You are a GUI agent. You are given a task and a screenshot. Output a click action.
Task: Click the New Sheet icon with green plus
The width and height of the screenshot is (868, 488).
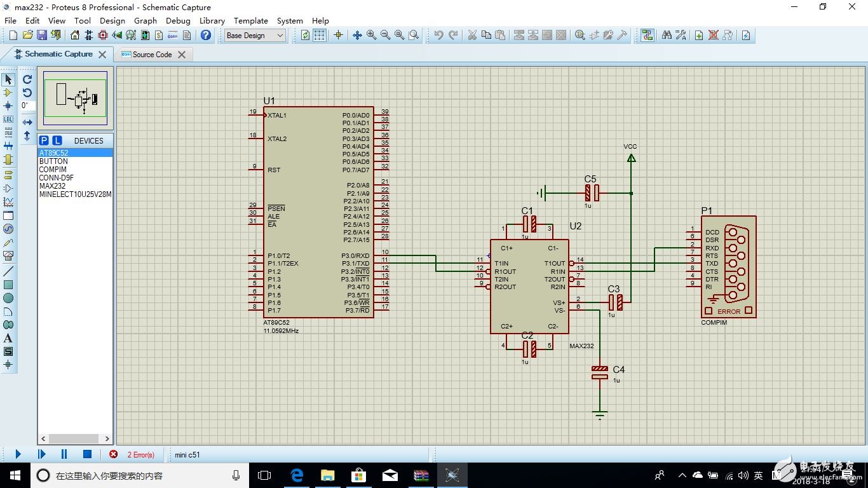[699, 36]
